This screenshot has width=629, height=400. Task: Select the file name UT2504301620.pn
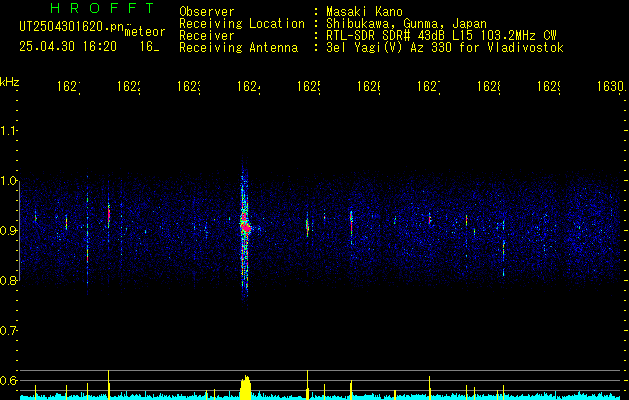[x=72, y=27]
